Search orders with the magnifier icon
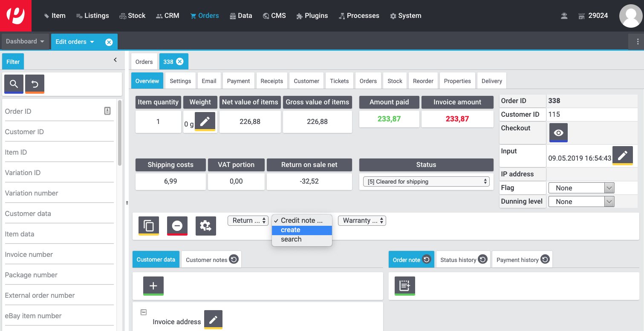This screenshot has height=331, width=644. [13, 84]
